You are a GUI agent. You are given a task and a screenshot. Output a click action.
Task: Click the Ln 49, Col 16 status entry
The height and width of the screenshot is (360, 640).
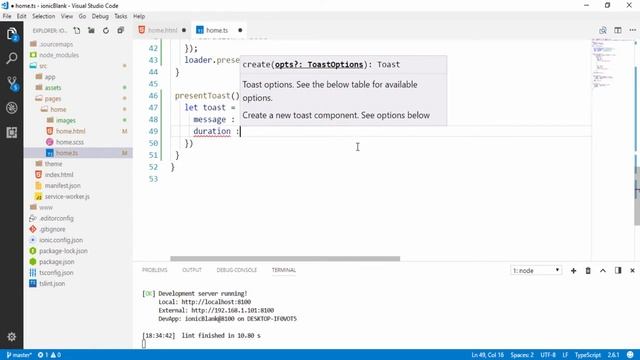pos(487,355)
